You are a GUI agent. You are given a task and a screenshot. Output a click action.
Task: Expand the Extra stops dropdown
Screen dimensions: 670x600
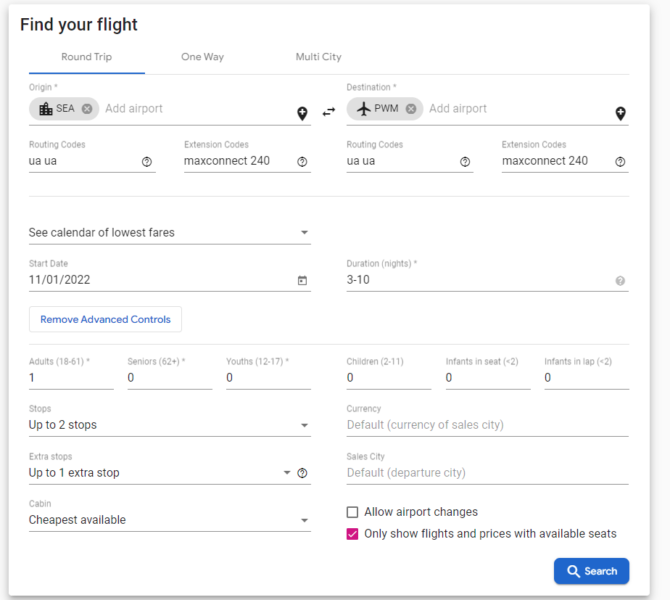point(159,473)
